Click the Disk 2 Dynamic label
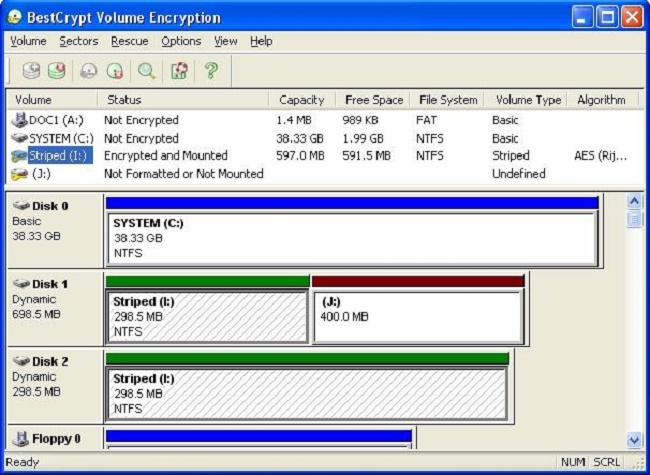This screenshot has height=475, width=650. (34, 377)
